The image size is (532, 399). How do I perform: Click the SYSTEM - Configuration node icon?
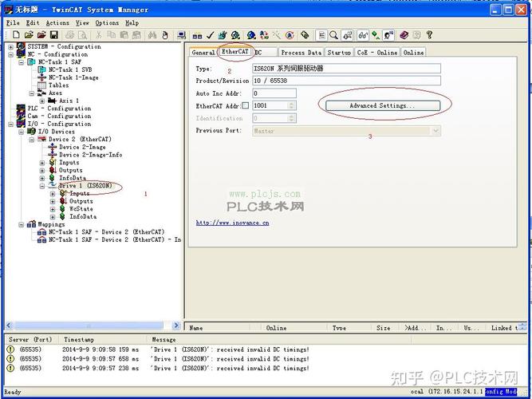21,46
